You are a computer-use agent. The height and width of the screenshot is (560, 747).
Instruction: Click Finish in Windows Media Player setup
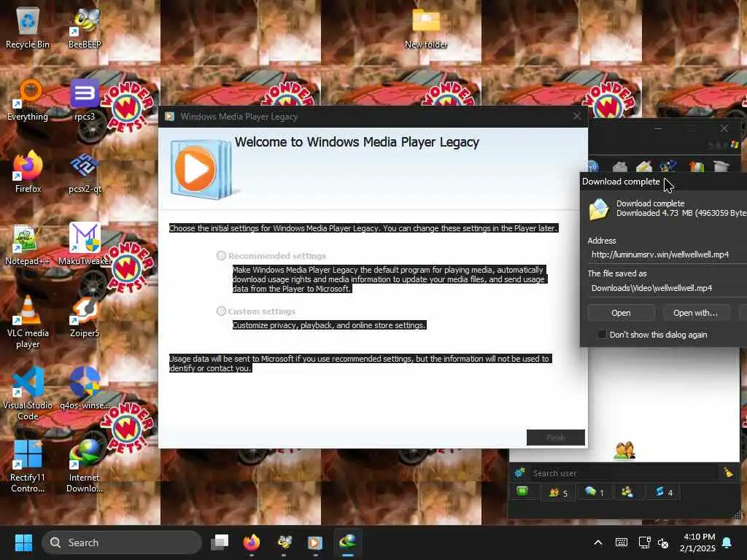pyautogui.click(x=555, y=437)
